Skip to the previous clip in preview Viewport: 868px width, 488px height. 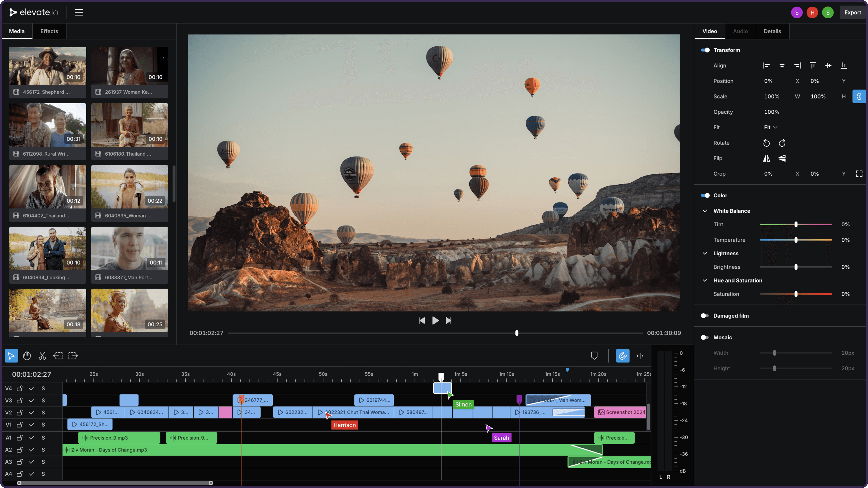click(422, 321)
